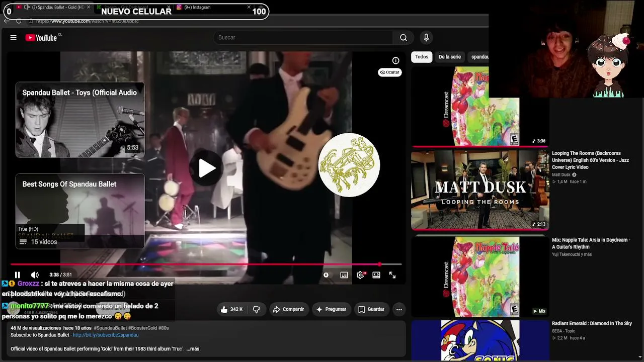The height and width of the screenshot is (362, 644).
Task: Open the player settings gear
Action: (x=360, y=275)
